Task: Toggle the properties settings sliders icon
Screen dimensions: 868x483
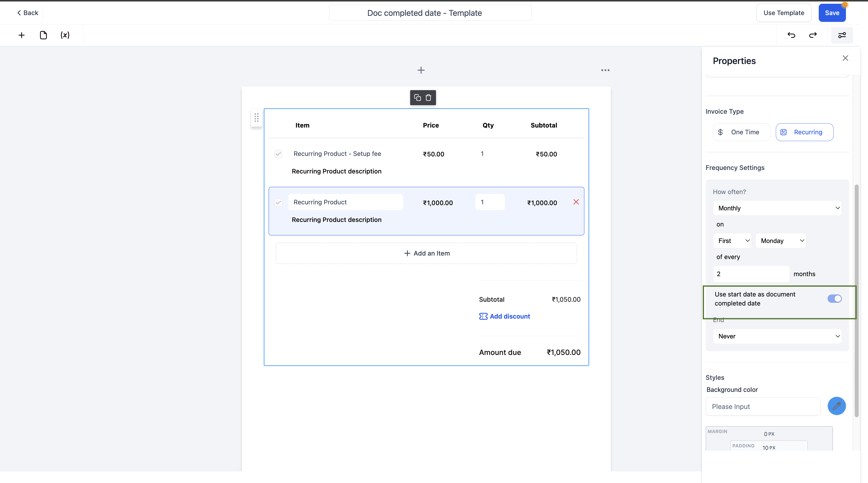Action: coord(842,35)
